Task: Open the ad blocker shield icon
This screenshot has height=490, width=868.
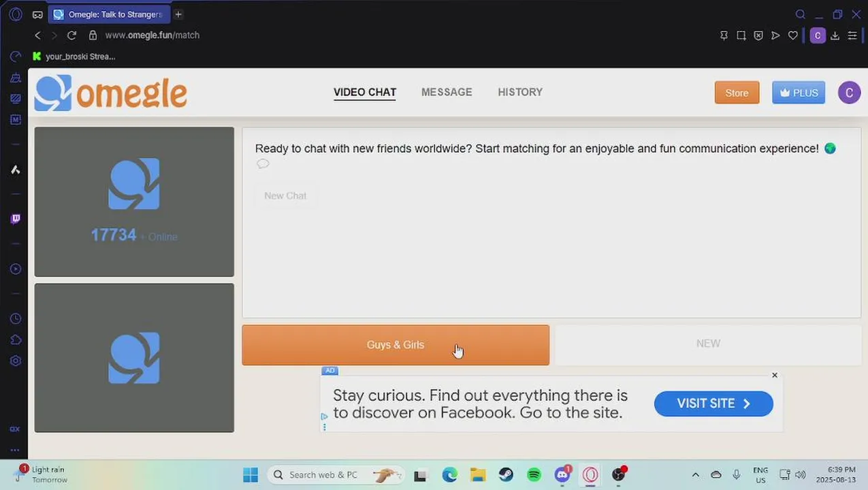Action: point(758,35)
